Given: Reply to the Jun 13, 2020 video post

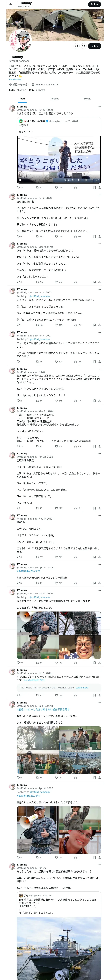Looking at the screenshot, I should point(18,187).
